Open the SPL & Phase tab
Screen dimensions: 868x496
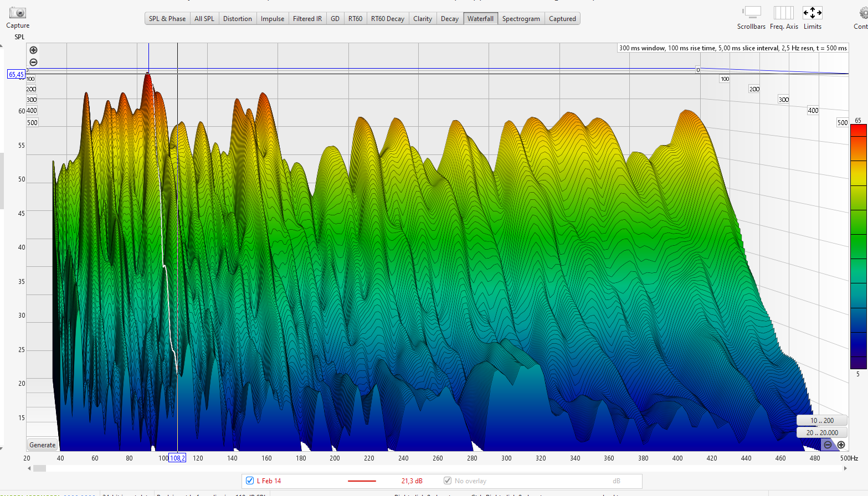[167, 19]
